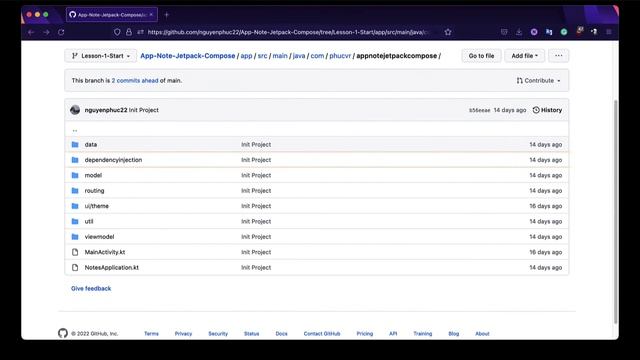Go to phucvr breadcrumb folder
The image size is (640, 360).
pyautogui.click(x=340, y=56)
